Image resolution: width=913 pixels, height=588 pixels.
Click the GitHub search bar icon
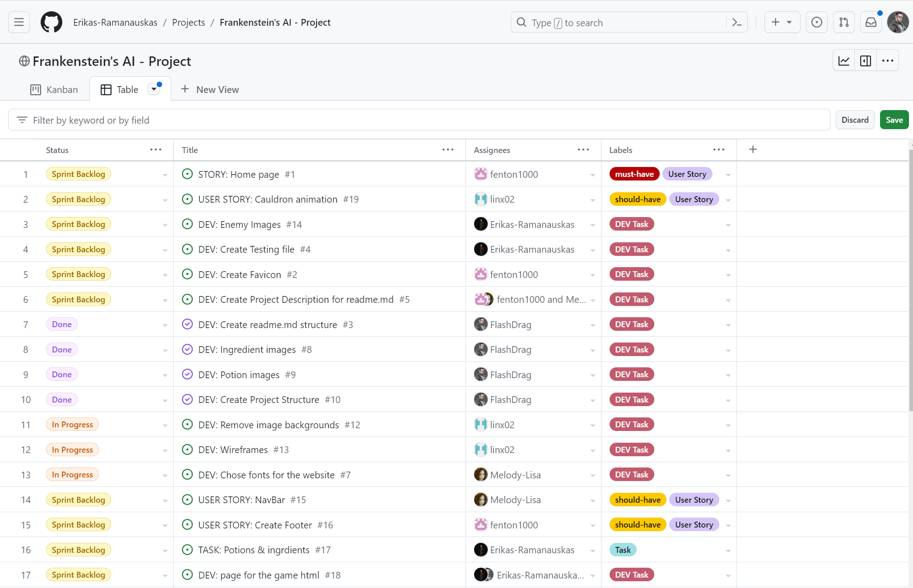522,22
